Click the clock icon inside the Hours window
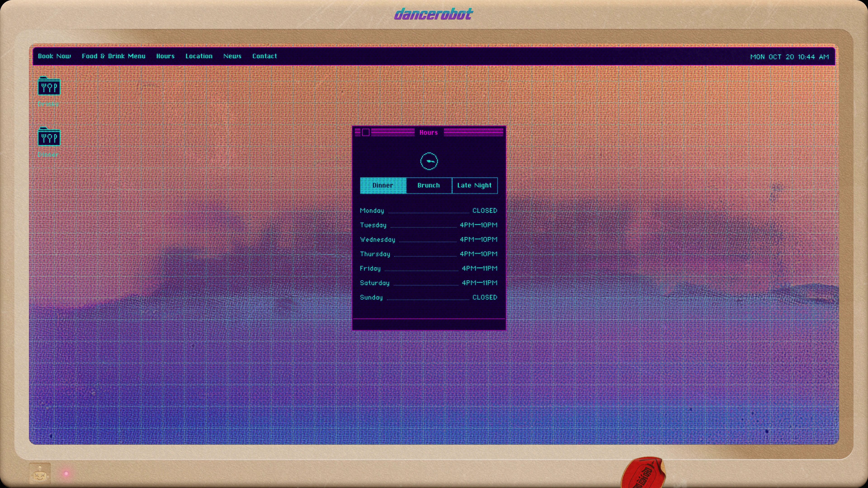Screen dimensions: 868x488 coord(429,161)
